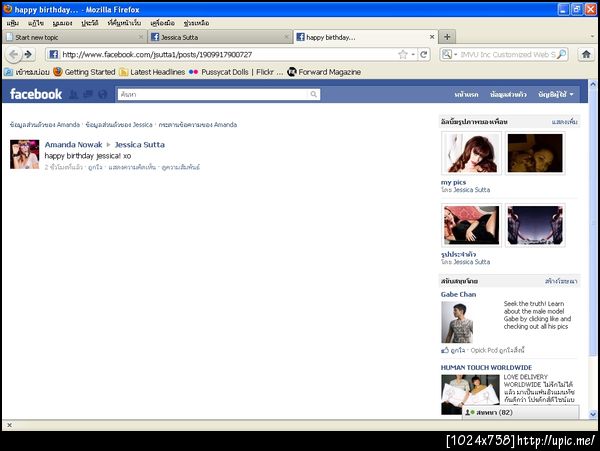Open dark photo thumbnail in my pics album

(535, 153)
